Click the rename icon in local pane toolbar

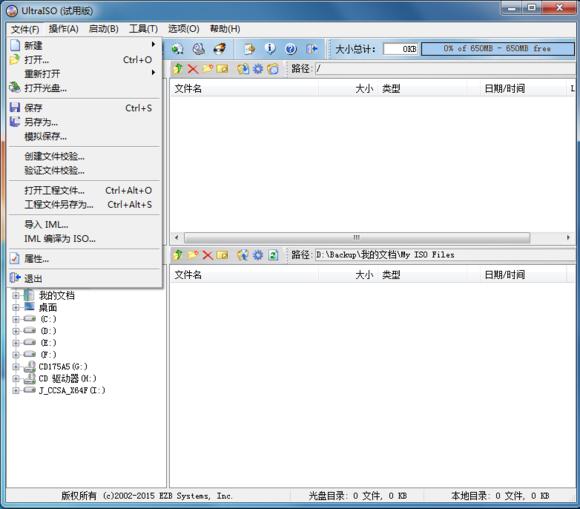pos(222,255)
